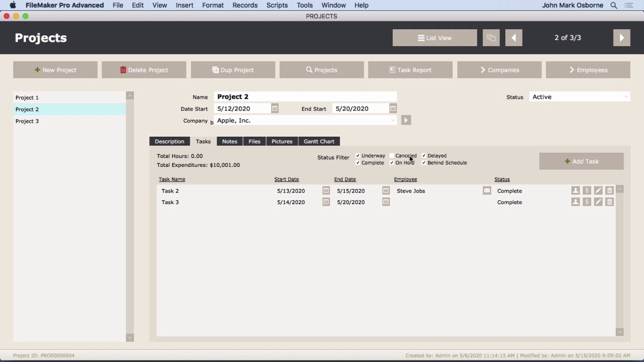Click the person icon on Task 2 row

576,191
